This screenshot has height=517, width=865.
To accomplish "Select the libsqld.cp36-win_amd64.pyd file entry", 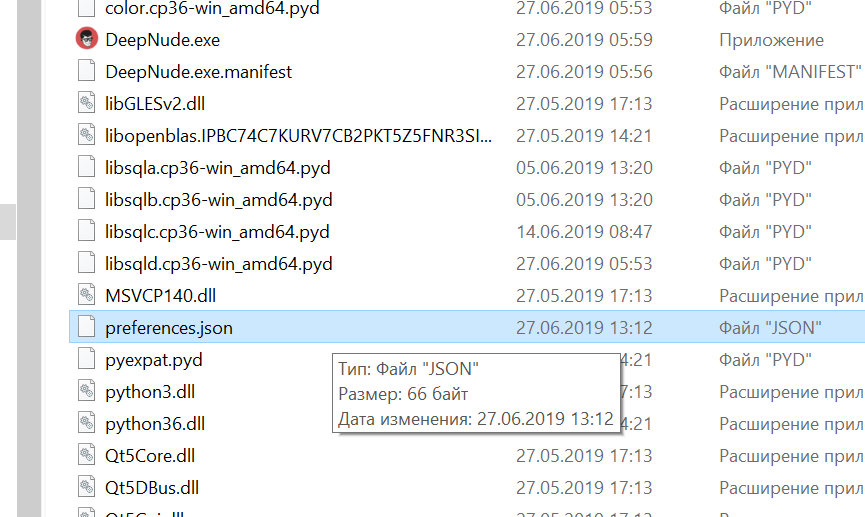I will 219,264.
